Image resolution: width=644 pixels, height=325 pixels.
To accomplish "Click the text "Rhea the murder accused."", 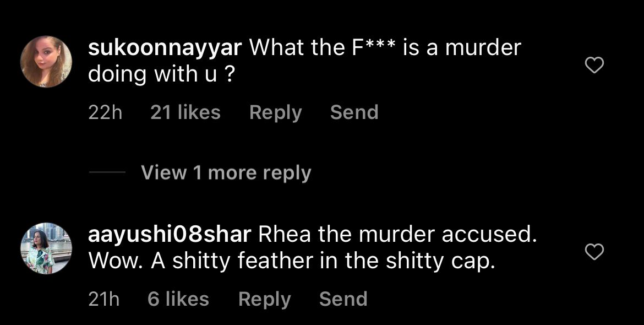I will click(x=397, y=235).
